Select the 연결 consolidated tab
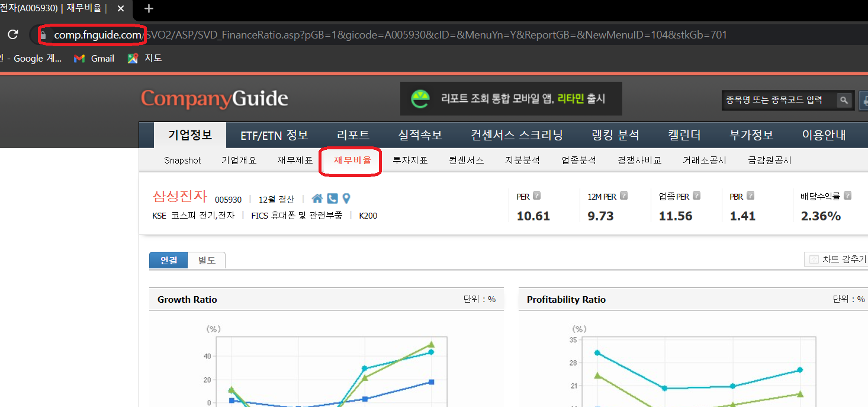Viewport: 868px width, 407px height. (x=169, y=260)
